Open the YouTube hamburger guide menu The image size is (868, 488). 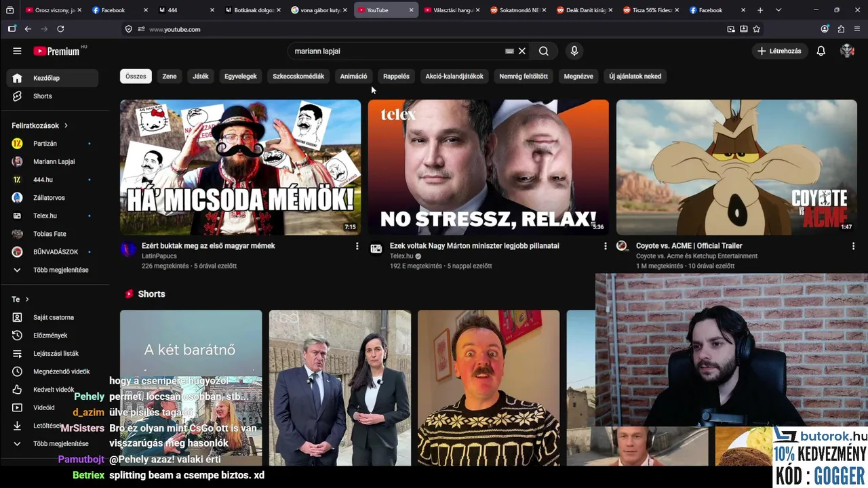(x=17, y=51)
